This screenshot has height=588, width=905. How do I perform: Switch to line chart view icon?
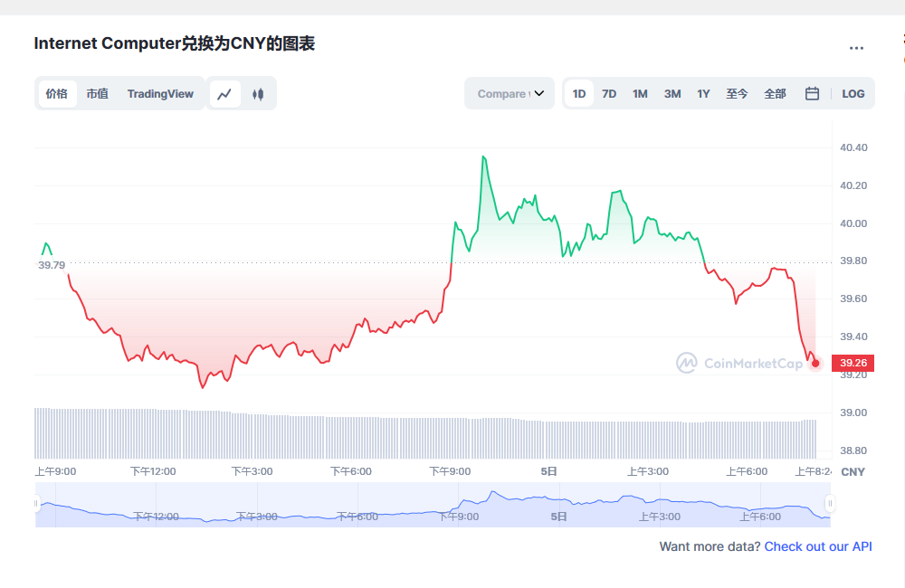(224, 93)
